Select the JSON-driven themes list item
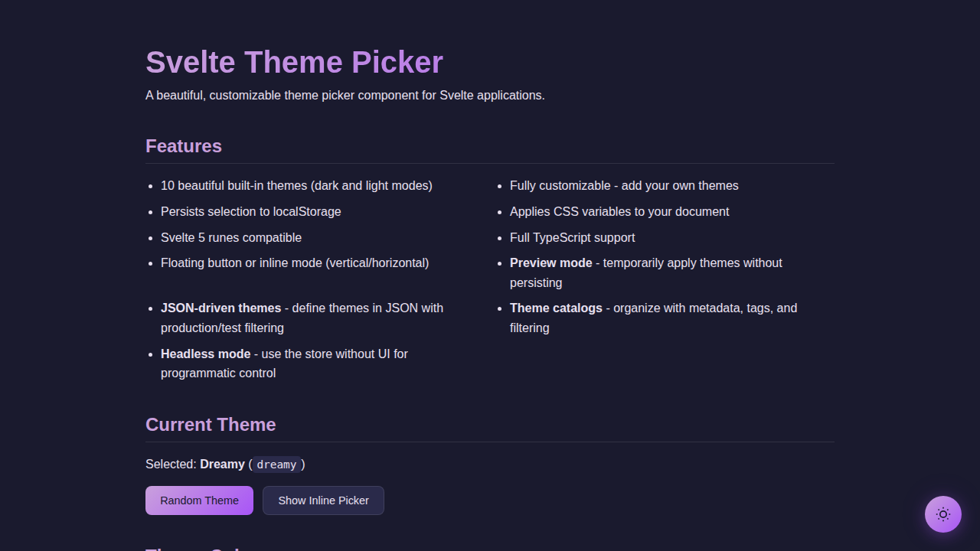 (x=220, y=308)
